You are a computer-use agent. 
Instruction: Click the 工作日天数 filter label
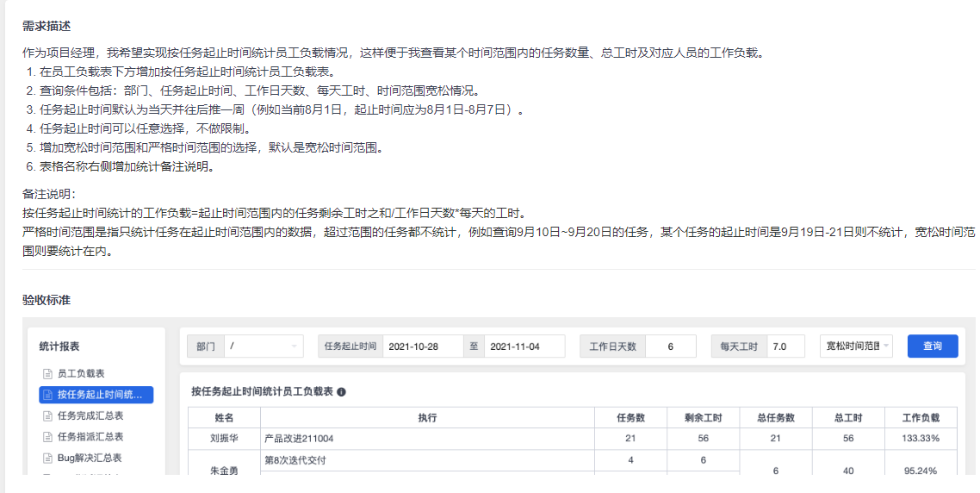[x=612, y=346]
